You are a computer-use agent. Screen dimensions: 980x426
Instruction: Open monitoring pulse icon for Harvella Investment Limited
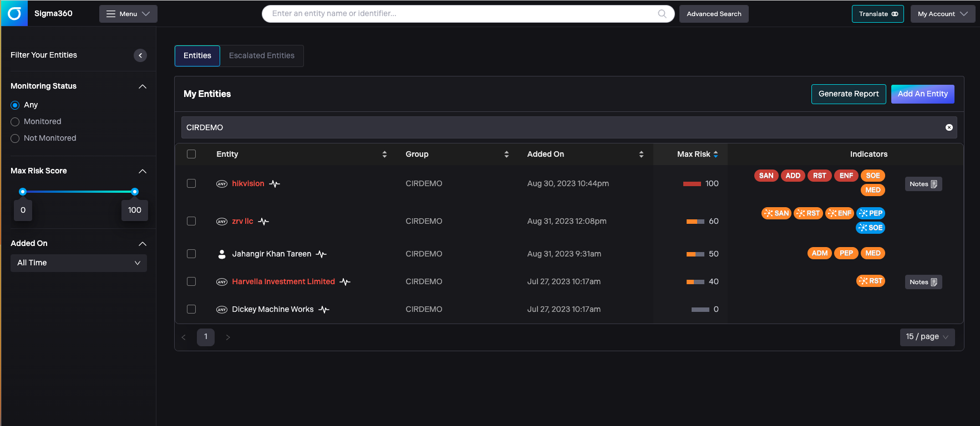[345, 282]
